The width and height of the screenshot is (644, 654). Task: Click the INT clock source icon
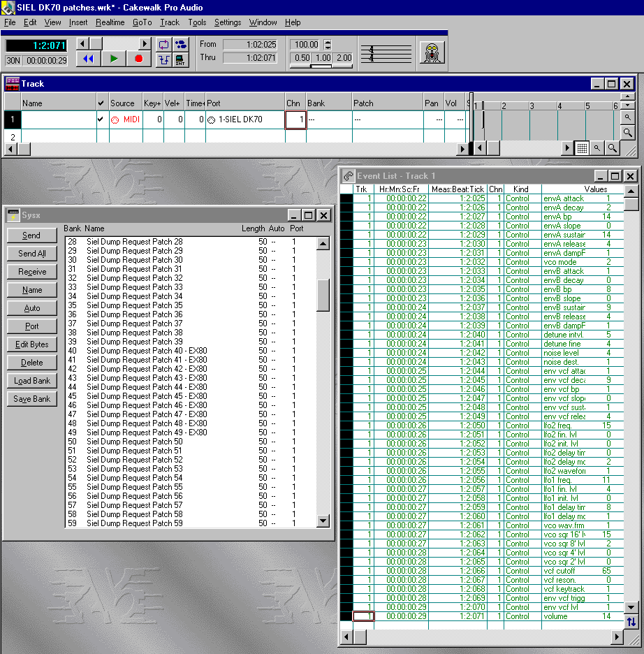coord(180,59)
